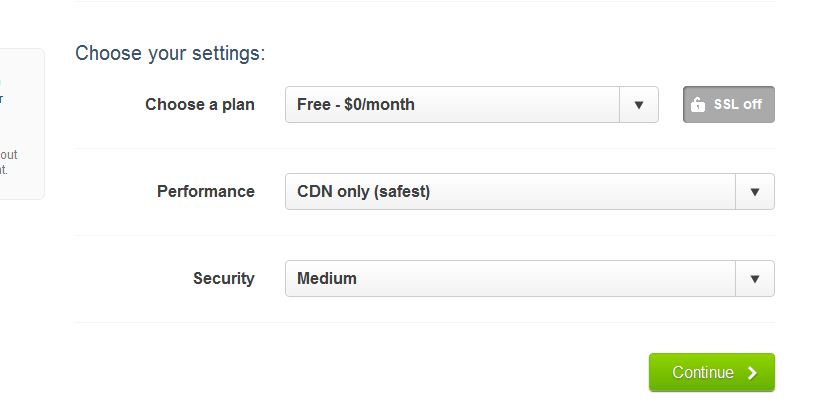Click the unlocked padlock icon on SSL button
The image size is (818, 413).
pos(697,104)
